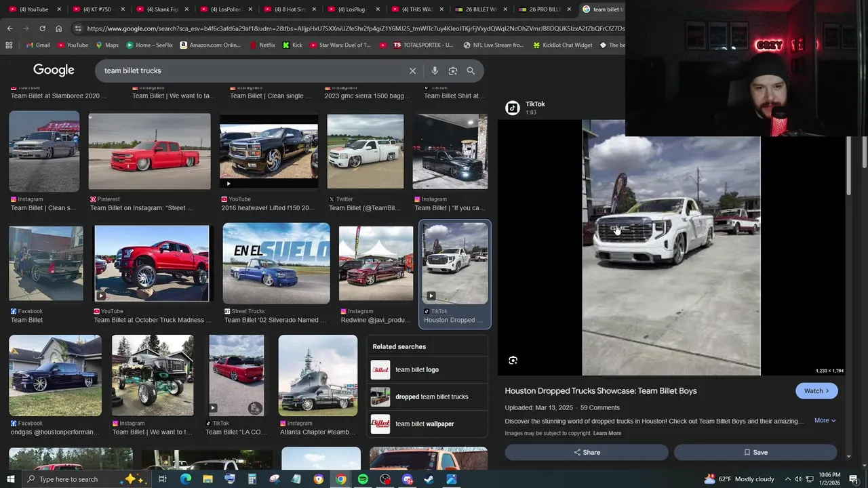Open the weather widget showing 62°F
The height and width of the screenshot is (488, 868).
pyautogui.click(x=739, y=479)
